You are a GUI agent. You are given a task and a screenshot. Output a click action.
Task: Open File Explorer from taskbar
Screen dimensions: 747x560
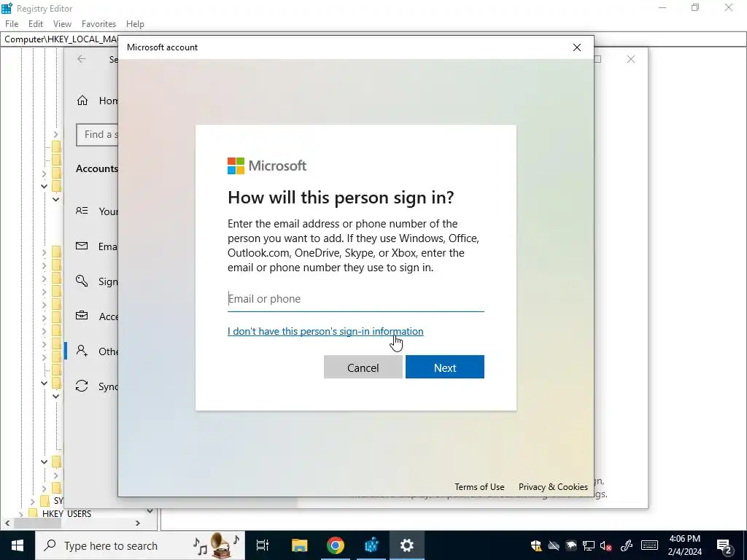point(299,545)
